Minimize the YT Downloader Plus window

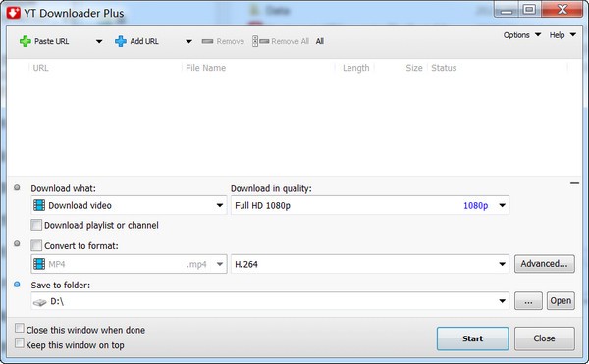click(507, 10)
